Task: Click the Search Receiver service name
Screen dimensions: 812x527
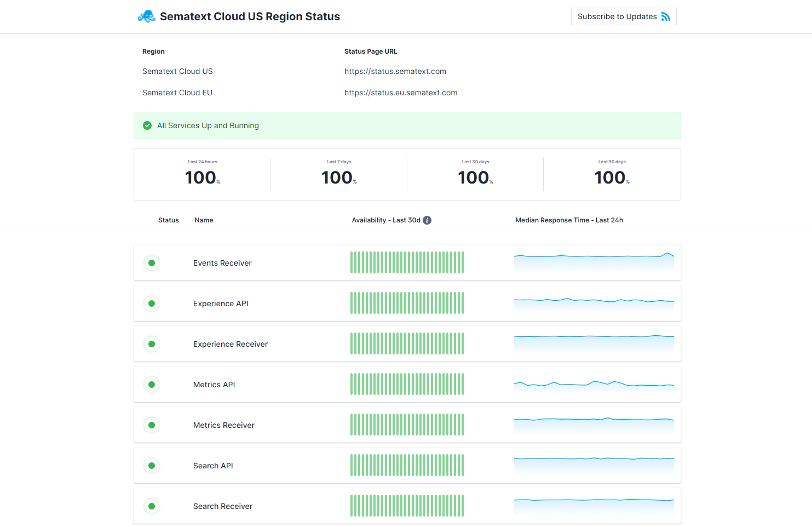Action: (x=223, y=506)
